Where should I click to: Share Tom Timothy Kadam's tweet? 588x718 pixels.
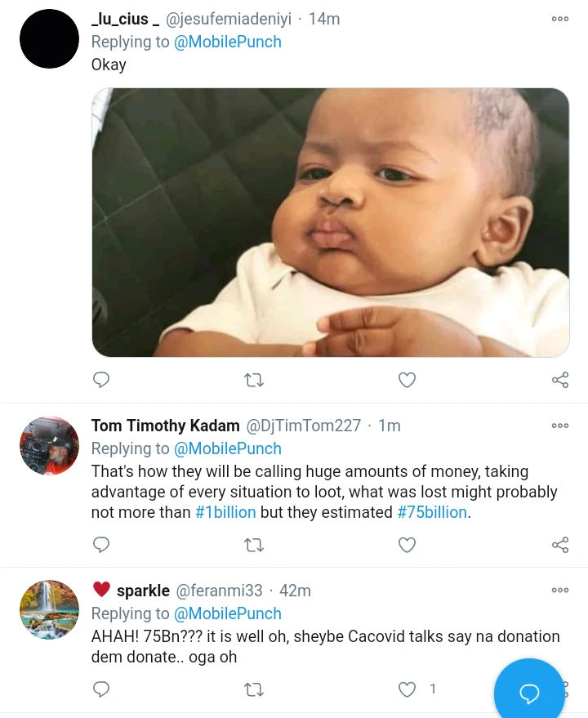coord(560,545)
